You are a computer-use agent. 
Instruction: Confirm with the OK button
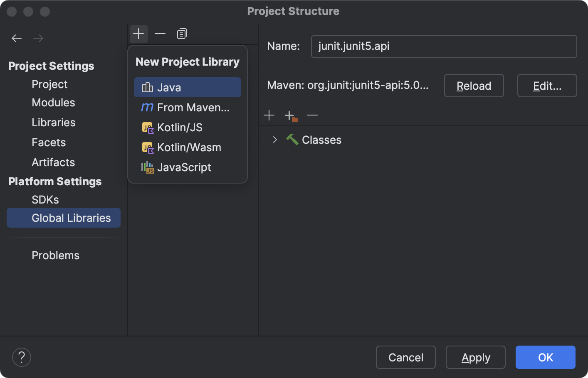[545, 357]
